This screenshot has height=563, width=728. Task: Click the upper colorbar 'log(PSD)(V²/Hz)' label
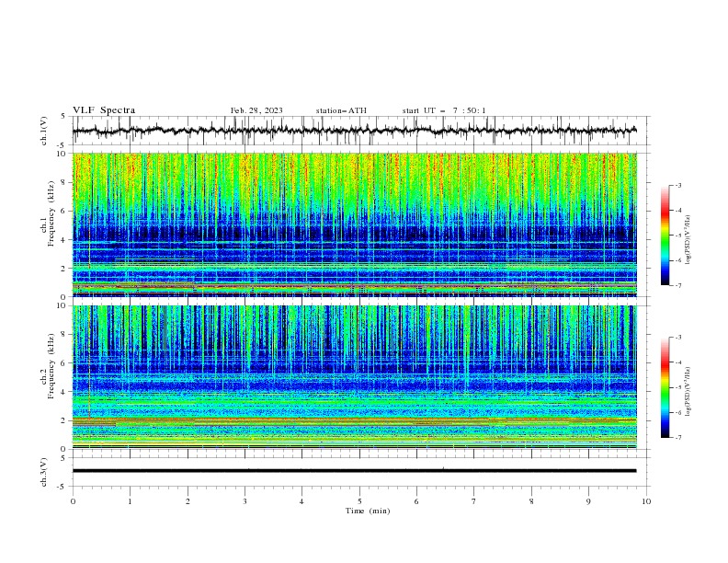688,240
